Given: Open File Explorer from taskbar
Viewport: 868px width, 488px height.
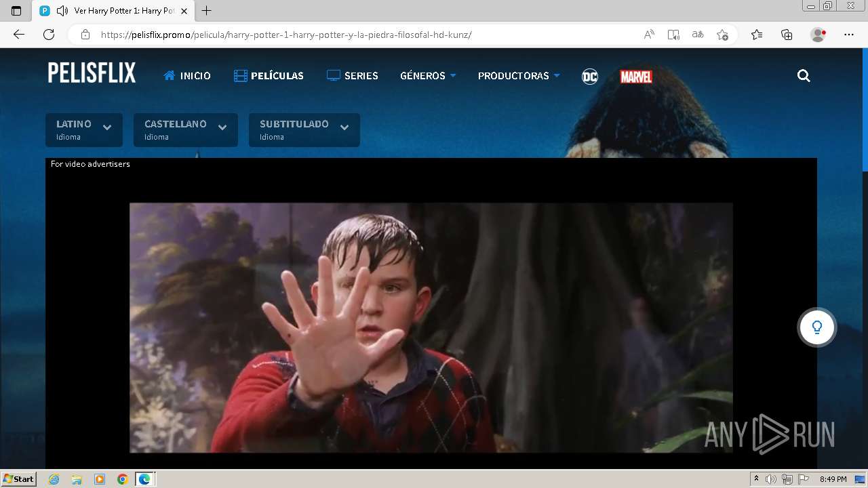Looking at the screenshot, I should [x=77, y=479].
